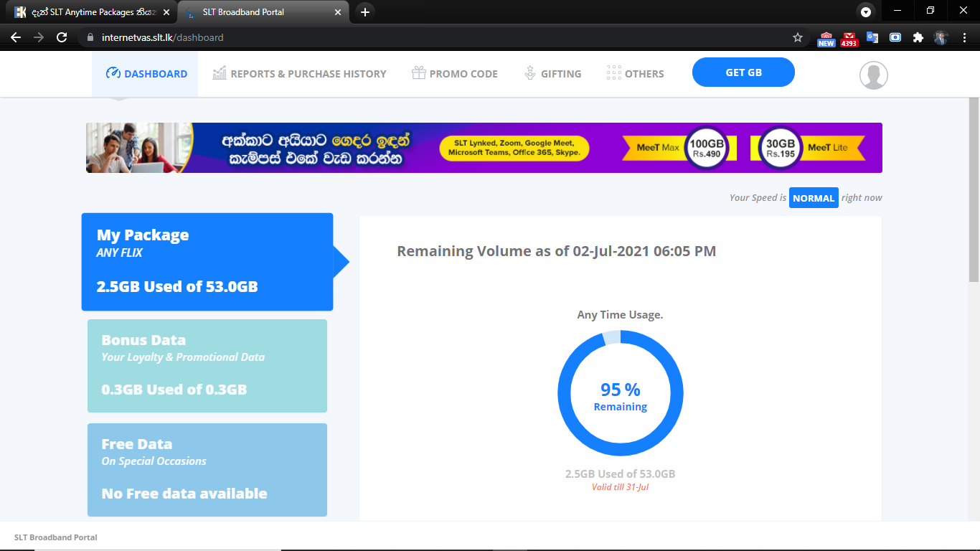This screenshot has width=980, height=551.
Task: Open the Chrome profile avatar
Action: 941,37
